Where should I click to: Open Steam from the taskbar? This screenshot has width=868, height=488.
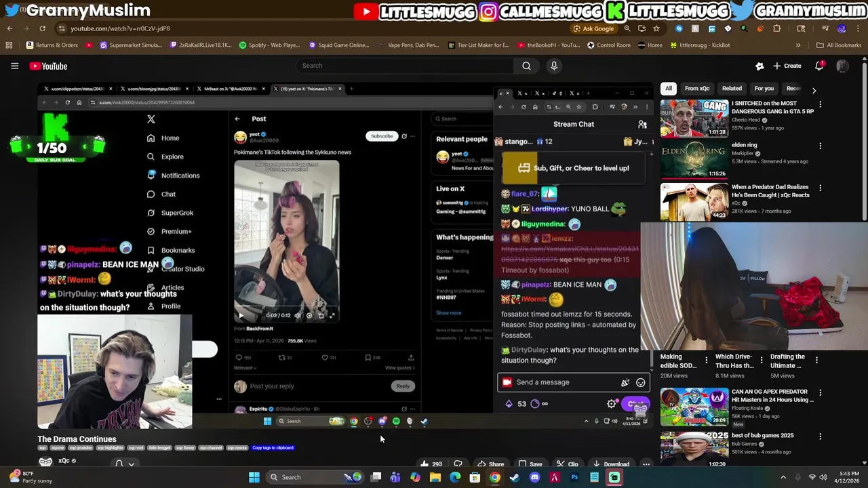tap(515, 477)
